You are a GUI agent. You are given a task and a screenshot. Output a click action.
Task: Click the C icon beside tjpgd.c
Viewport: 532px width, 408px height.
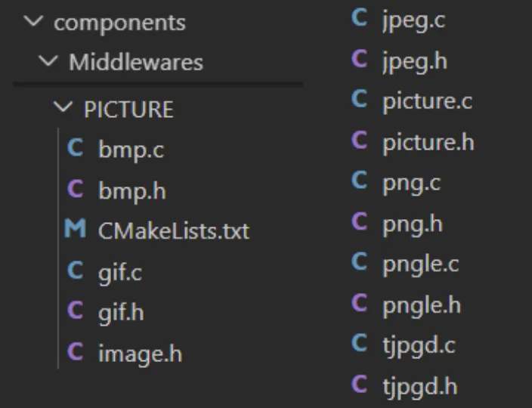pyautogui.click(x=359, y=342)
